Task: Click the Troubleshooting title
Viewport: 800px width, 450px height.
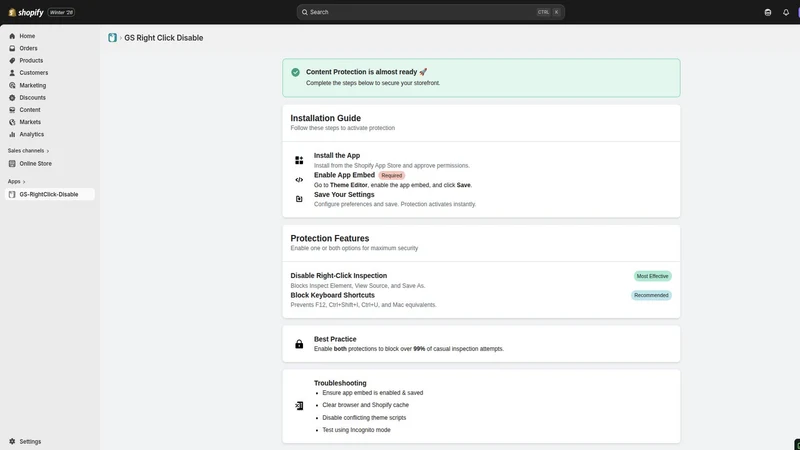Action: click(340, 383)
